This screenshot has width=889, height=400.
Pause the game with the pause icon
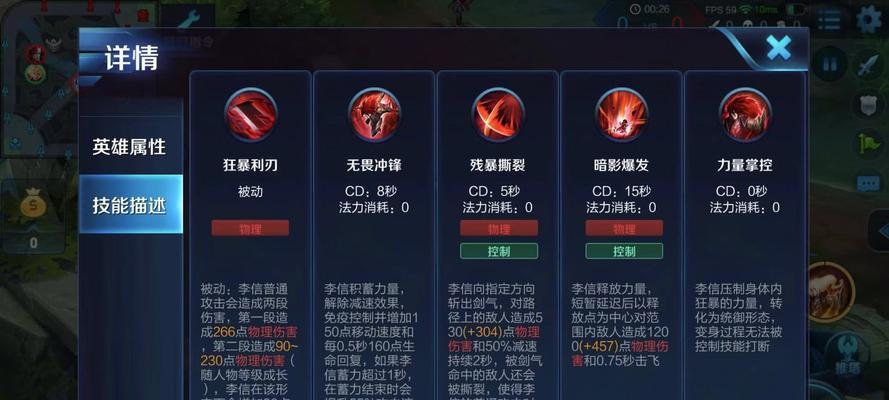click(x=829, y=64)
